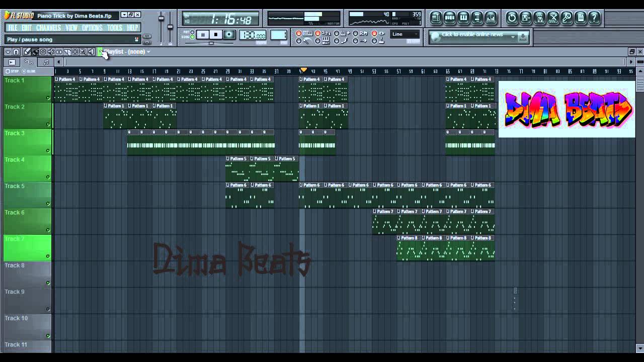Toggle the playlist snap magnet icon
The image size is (644, 362).
click(x=16, y=52)
